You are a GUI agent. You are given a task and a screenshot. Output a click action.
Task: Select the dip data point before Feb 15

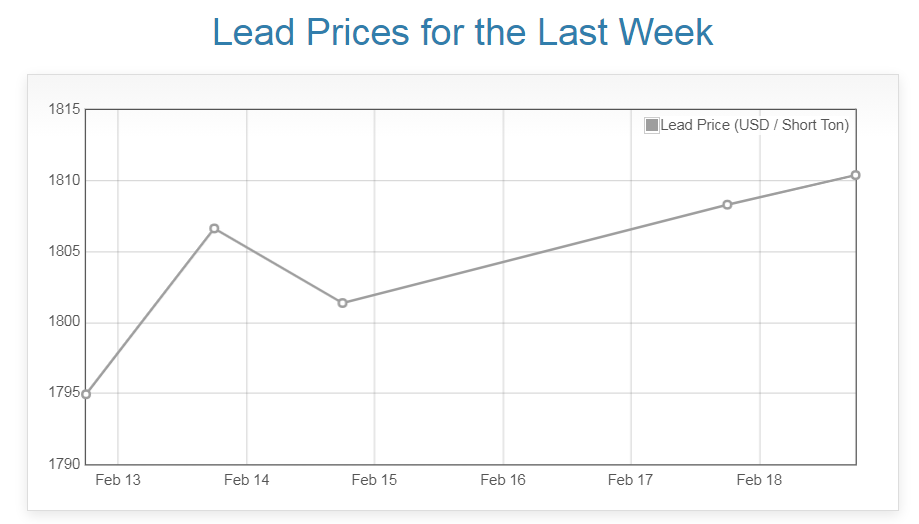click(342, 303)
